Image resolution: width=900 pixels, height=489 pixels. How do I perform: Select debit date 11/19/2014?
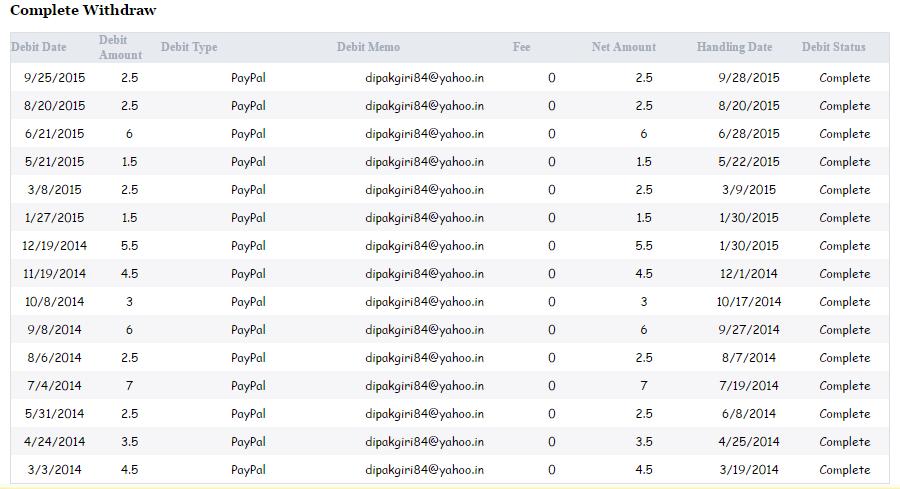[55, 274]
